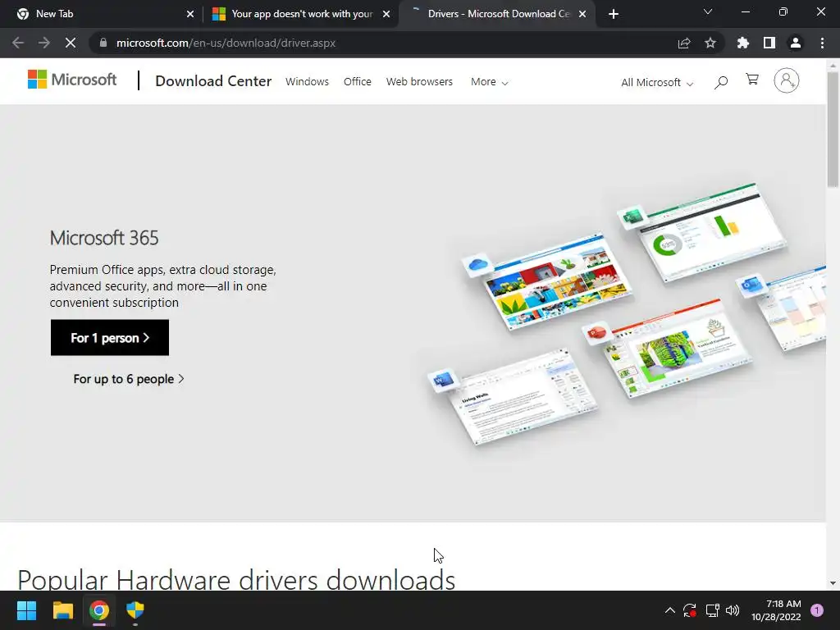Switch to 'Your app doesn't work with your' tab
The image size is (840, 630).
(301, 14)
